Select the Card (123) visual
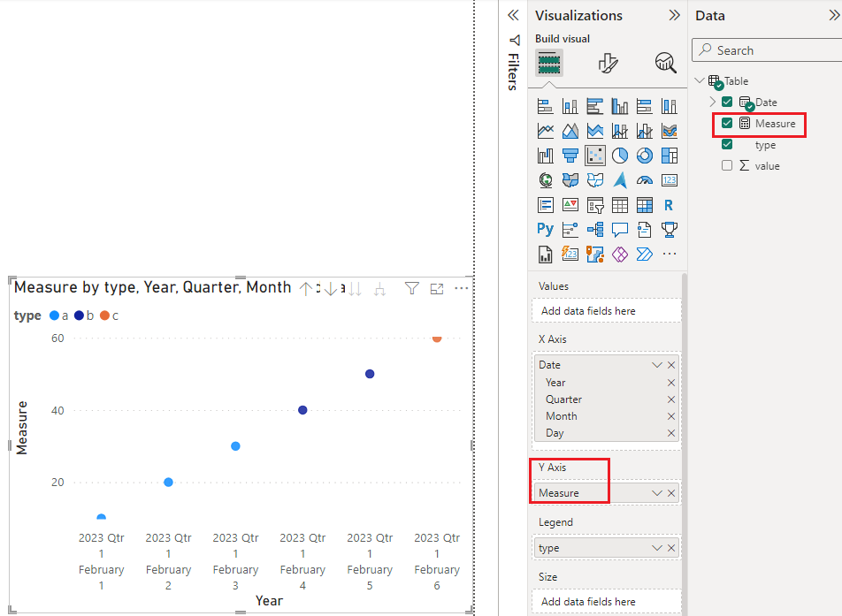Image resolution: width=842 pixels, height=616 pixels. [669, 180]
